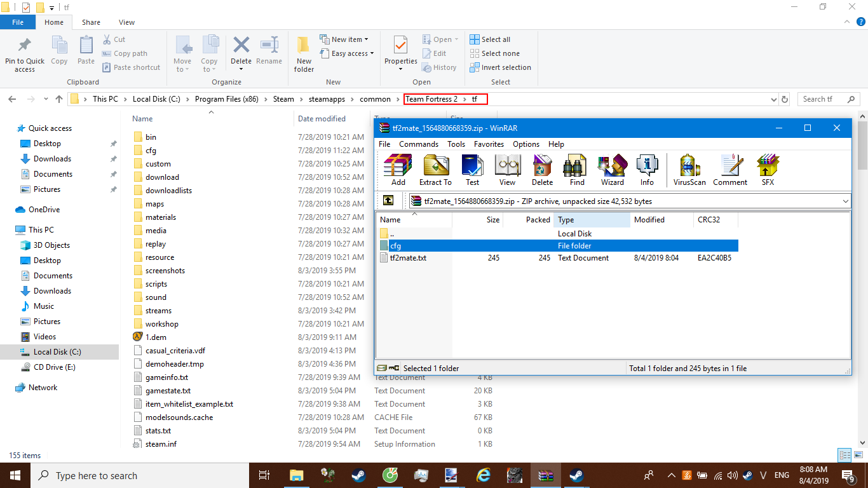Open Local Disk (C:) in navigation pane

click(57, 352)
